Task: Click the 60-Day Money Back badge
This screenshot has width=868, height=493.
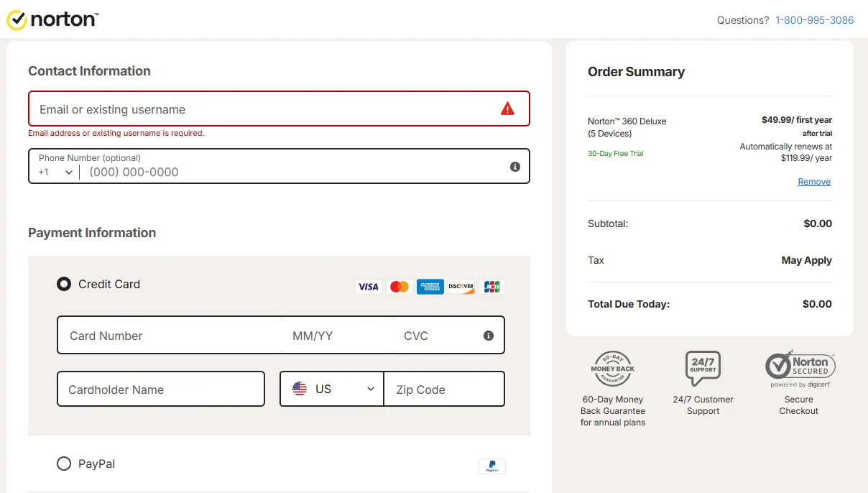Action: tap(613, 368)
